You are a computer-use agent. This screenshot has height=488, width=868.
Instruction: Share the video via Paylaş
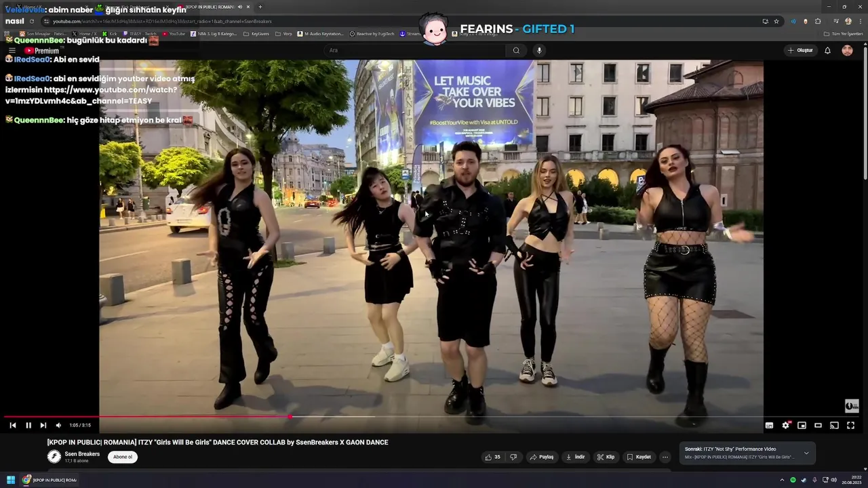click(542, 457)
